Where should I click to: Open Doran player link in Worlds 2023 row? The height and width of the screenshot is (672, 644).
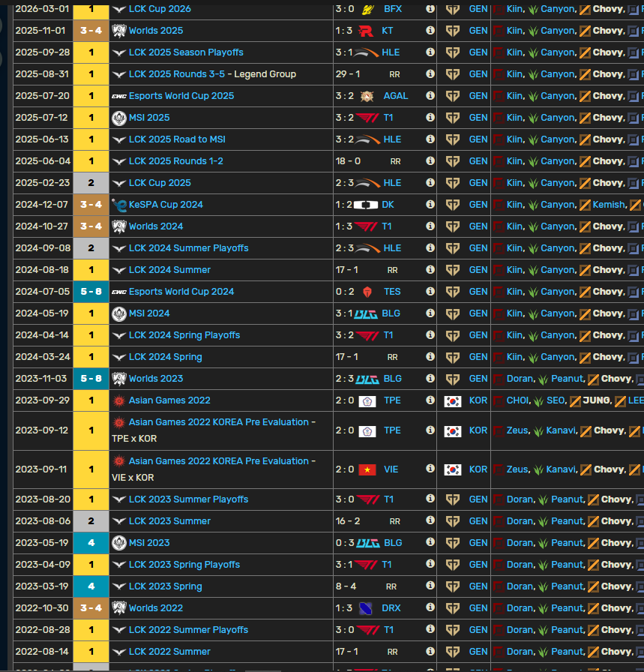(520, 379)
